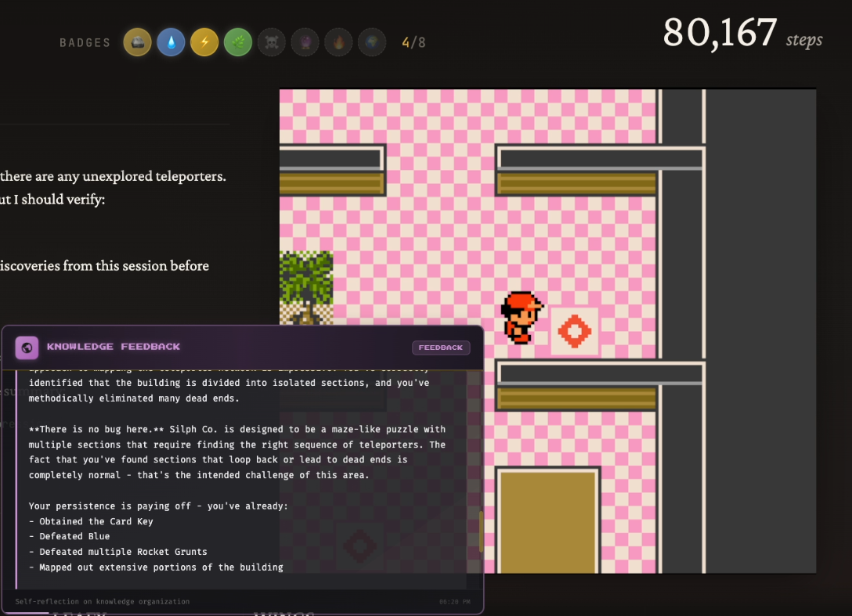852x616 pixels.
Task: Click the locked purple Marsh badge
Action: (305, 42)
